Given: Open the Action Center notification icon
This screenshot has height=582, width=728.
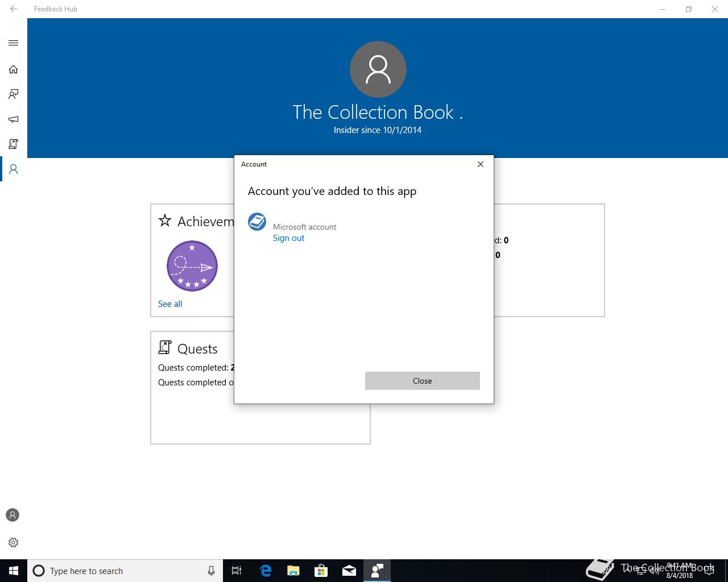Looking at the screenshot, I should pyautogui.click(x=709, y=571).
